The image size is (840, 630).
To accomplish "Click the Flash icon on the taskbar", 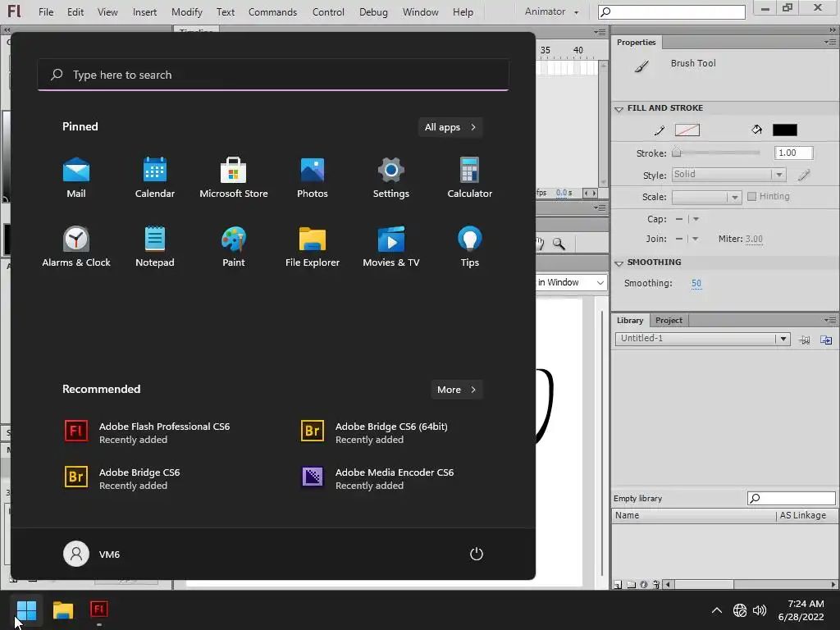I will [x=99, y=609].
